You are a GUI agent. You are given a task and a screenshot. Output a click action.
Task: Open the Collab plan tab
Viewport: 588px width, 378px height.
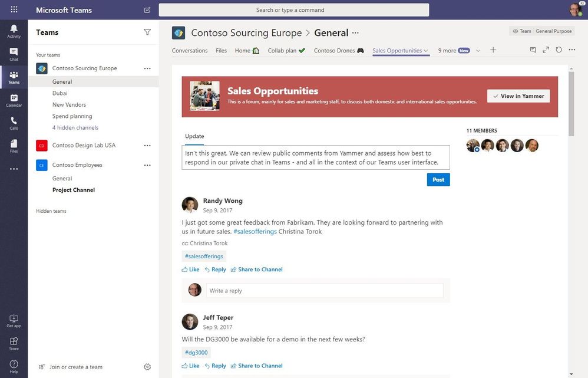coord(286,50)
